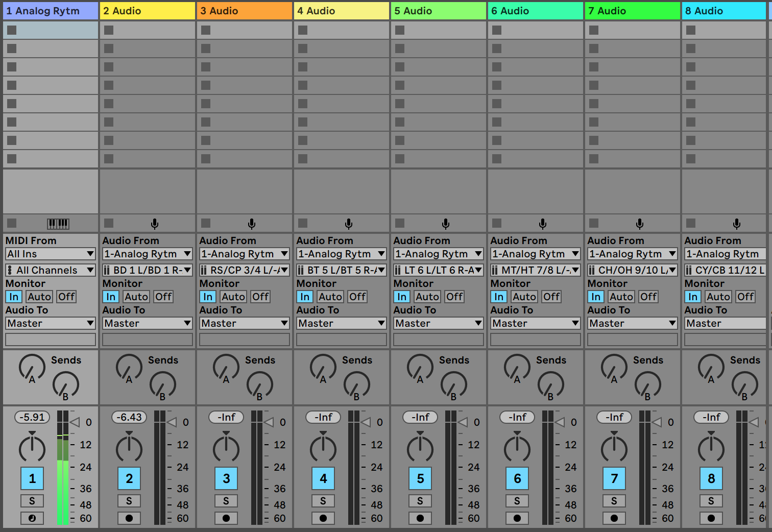Click the -6.43 volume field on track 2

[129, 417]
